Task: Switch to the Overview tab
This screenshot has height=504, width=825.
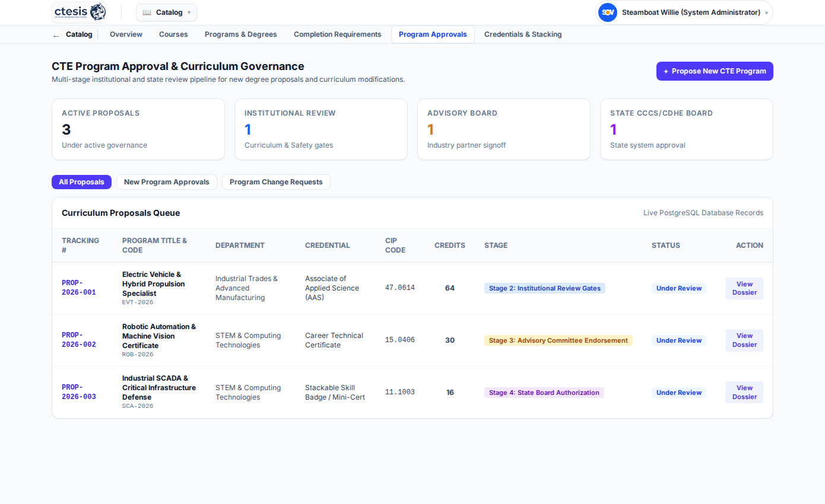Action: pyautogui.click(x=126, y=34)
